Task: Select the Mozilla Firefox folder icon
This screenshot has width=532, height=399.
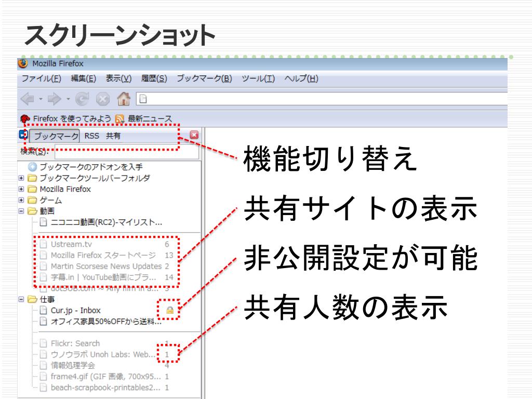Action: tap(32, 189)
